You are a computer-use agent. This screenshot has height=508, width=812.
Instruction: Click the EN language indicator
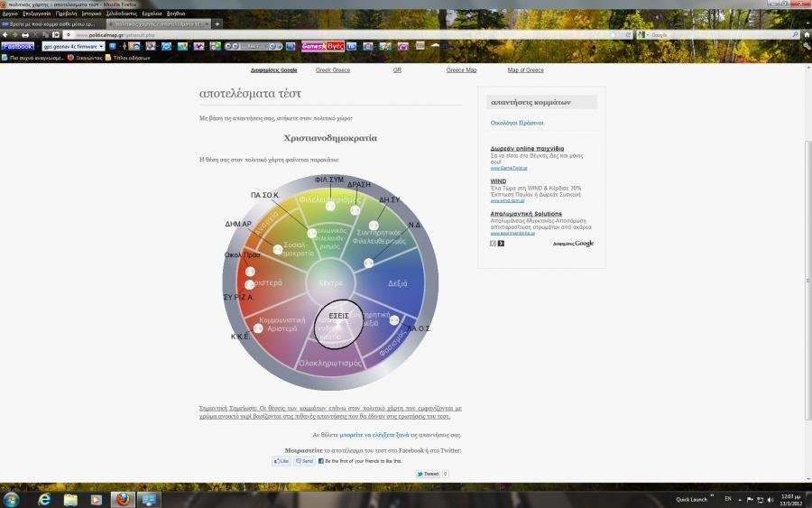(727, 499)
